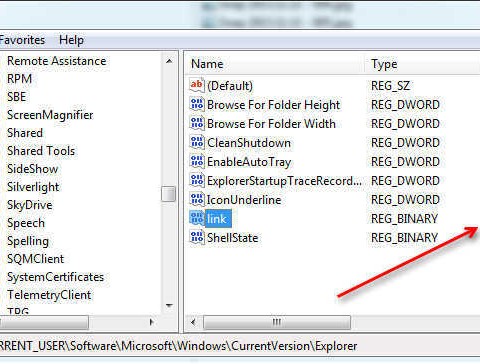480x364 pixels.
Task: Click the CleanShutdown value icon
Action: pos(197,142)
